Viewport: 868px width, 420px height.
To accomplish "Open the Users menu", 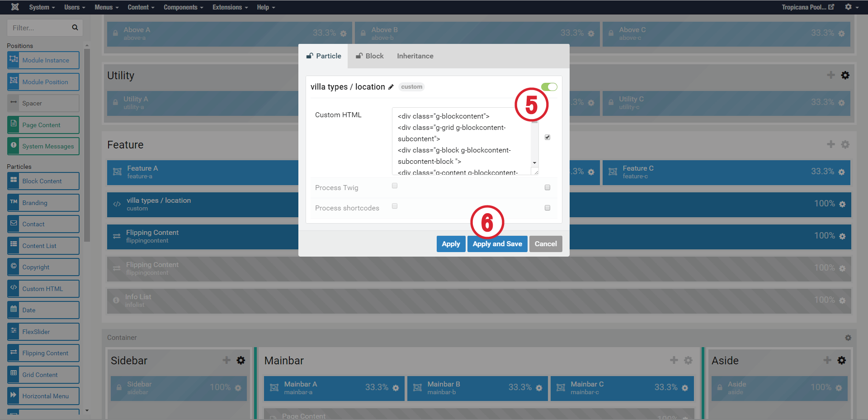I will [75, 7].
